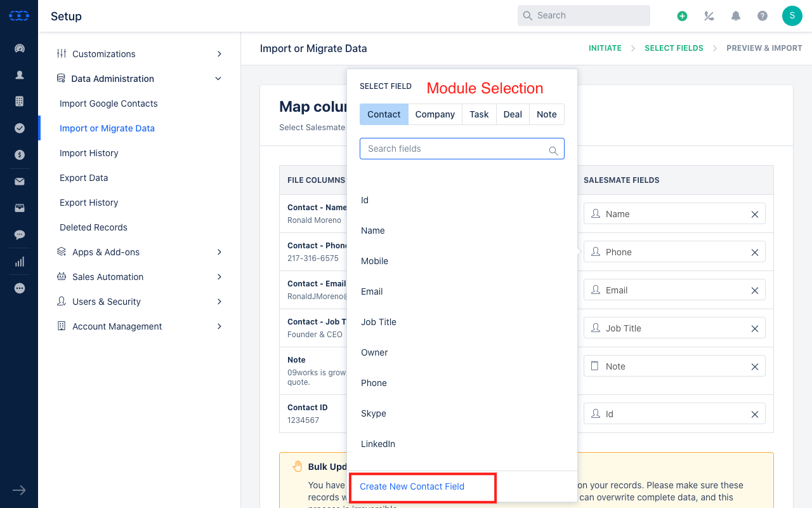Switch to the Task module tab
The height and width of the screenshot is (508, 812).
pos(479,114)
